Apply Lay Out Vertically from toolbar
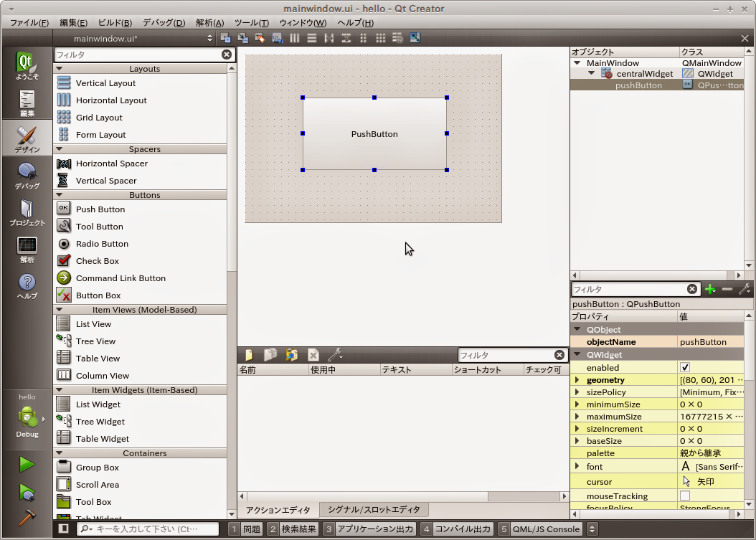The width and height of the screenshot is (756, 540). pyautogui.click(x=312, y=38)
